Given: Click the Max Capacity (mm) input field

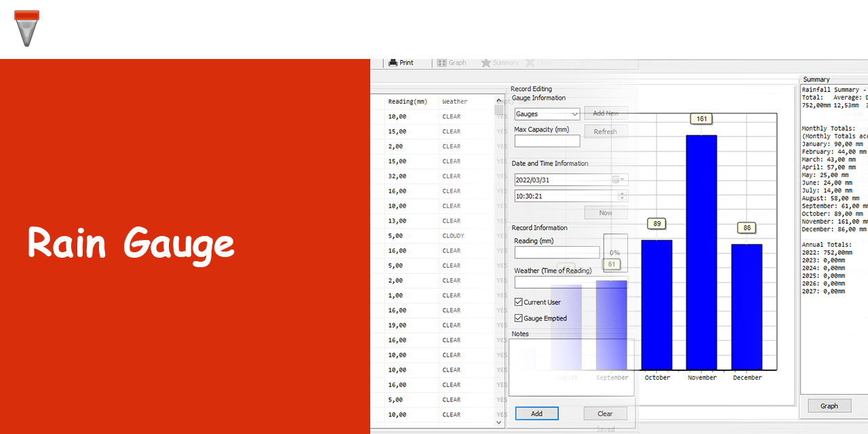Looking at the screenshot, I should point(547,141).
